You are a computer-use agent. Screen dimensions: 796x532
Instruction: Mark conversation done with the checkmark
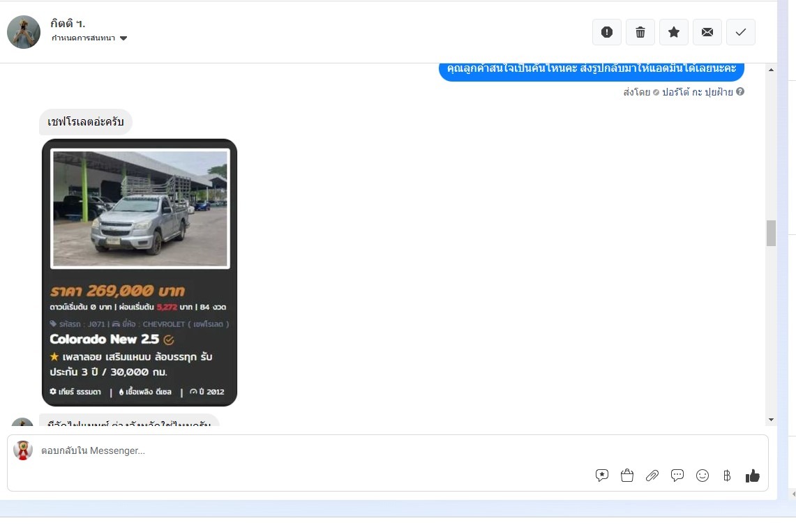pyautogui.click(x=741, y=32)
